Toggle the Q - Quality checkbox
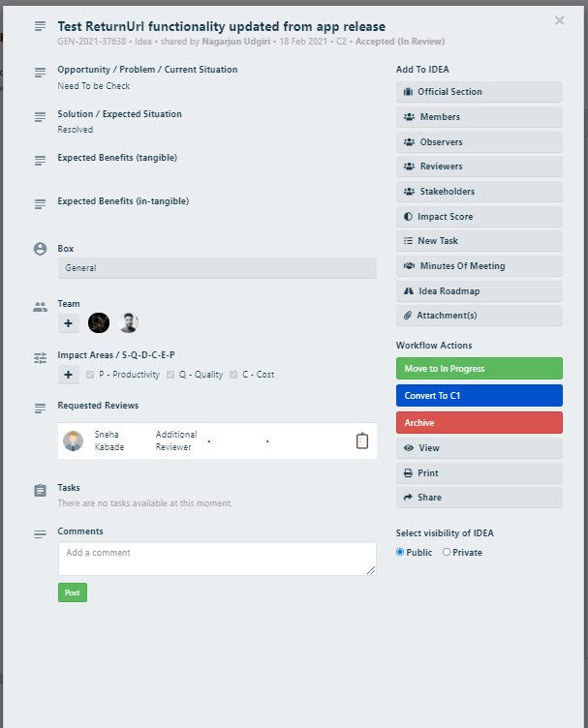Screen dimensions: 588x728 pyautogui.click(x=170, y=375)
